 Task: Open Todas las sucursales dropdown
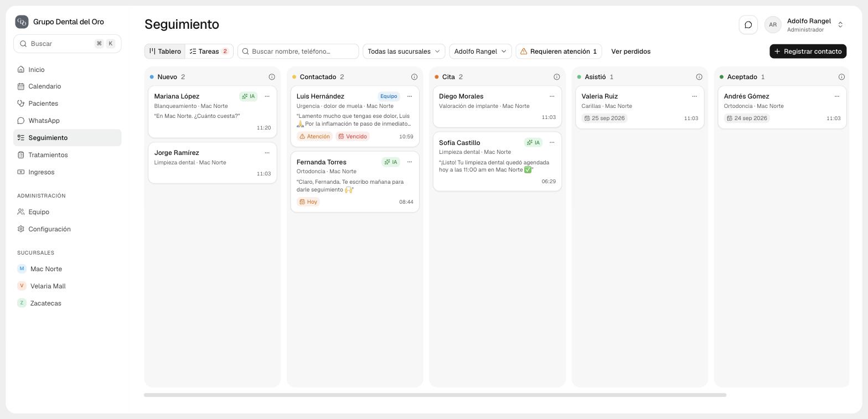[404, 51]
